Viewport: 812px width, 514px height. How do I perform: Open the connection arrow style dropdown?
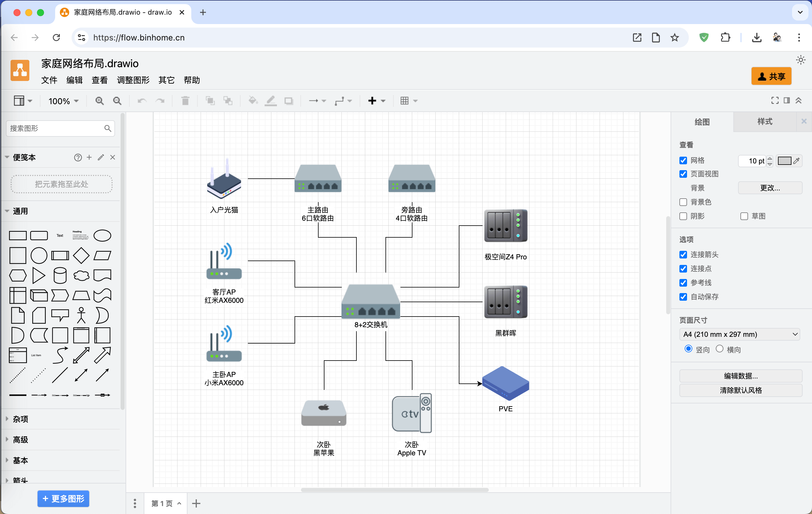(318, 101)
